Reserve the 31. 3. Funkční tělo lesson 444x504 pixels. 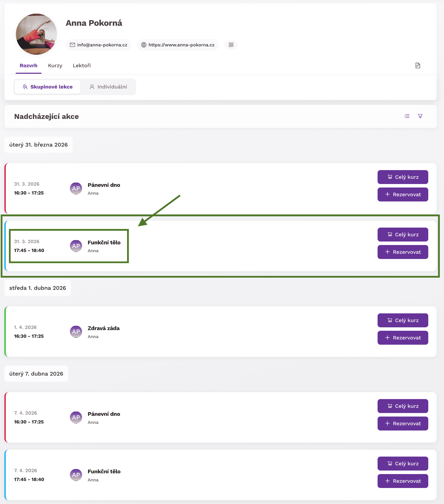click(x=403, y=252)
